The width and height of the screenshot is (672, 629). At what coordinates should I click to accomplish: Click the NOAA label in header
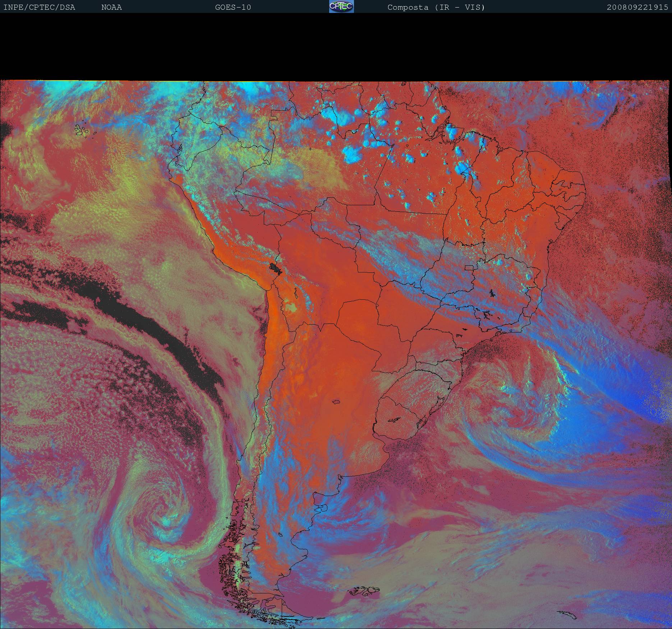111,7
